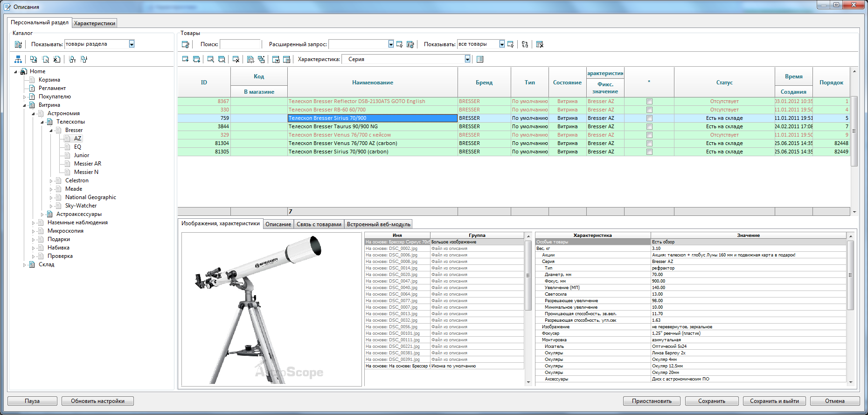Expand the Celestron tree node
The width and height of the screenshot is (868, 415).
tap(51, 181)
